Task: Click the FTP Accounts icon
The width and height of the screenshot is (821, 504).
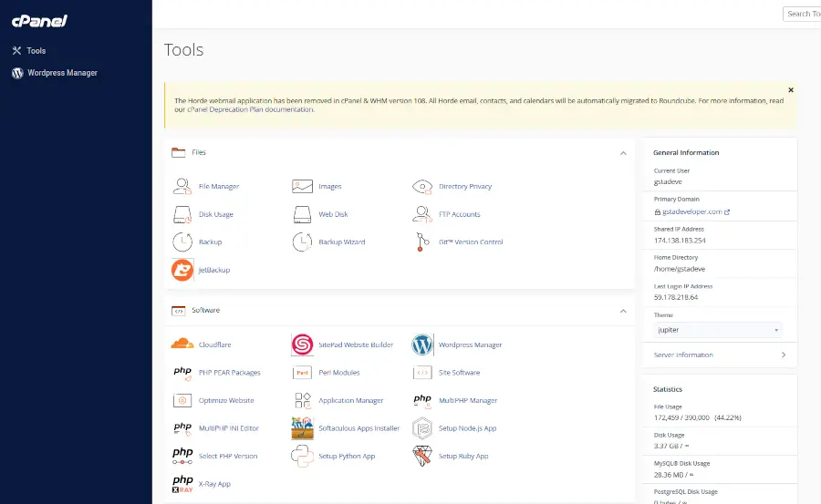Action: click(x=422, y=214)
